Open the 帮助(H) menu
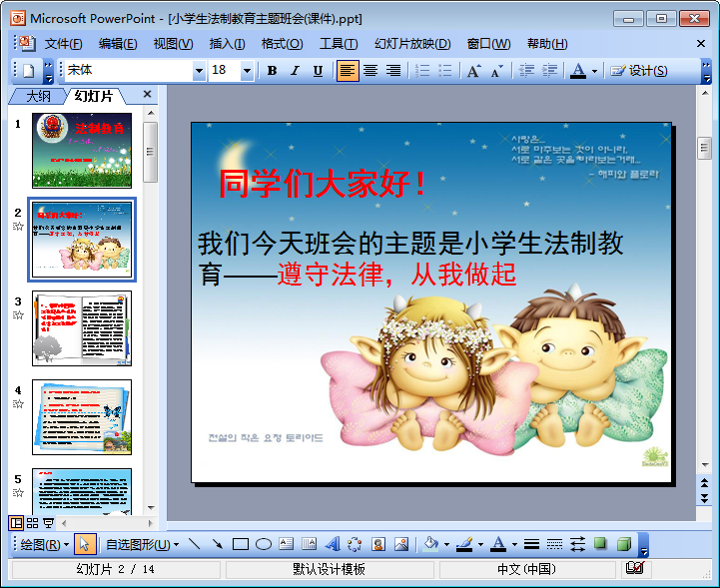The width and height of the screenshot is (720, 588). [x=547, y=44]
